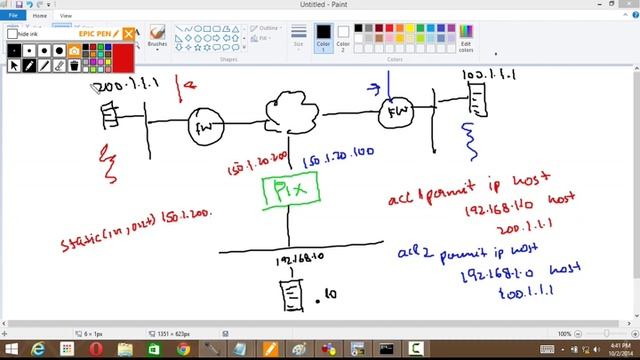Open the Customize Quick Access Toolbar arrow
Image resolution: width=640 pixels, height=360 pixels.
click(x=49, y=5)
